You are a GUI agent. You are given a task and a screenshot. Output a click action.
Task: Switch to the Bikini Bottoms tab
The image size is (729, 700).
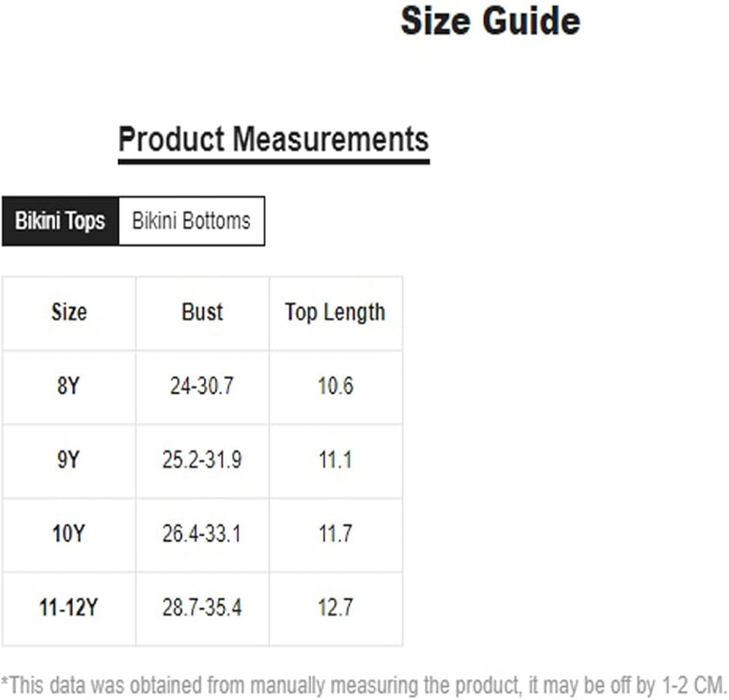191,221
